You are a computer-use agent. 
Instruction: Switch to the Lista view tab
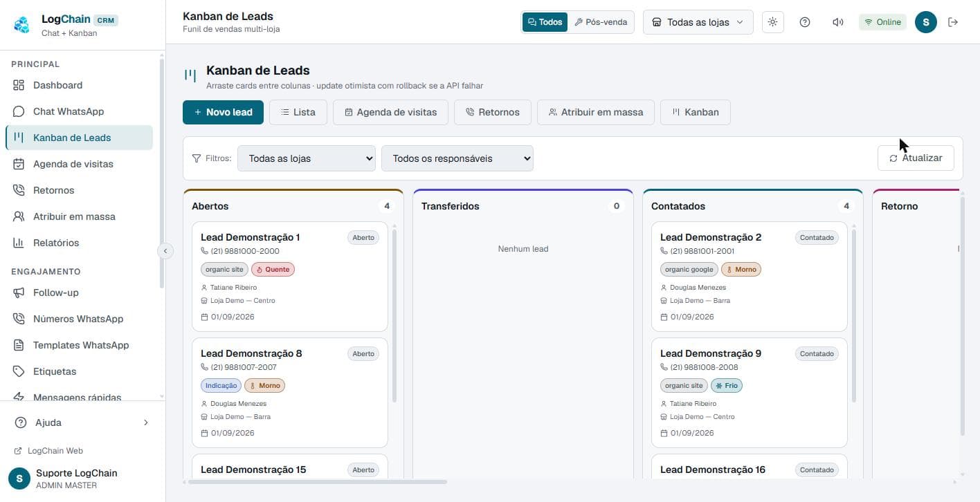[x=298, y=112]
